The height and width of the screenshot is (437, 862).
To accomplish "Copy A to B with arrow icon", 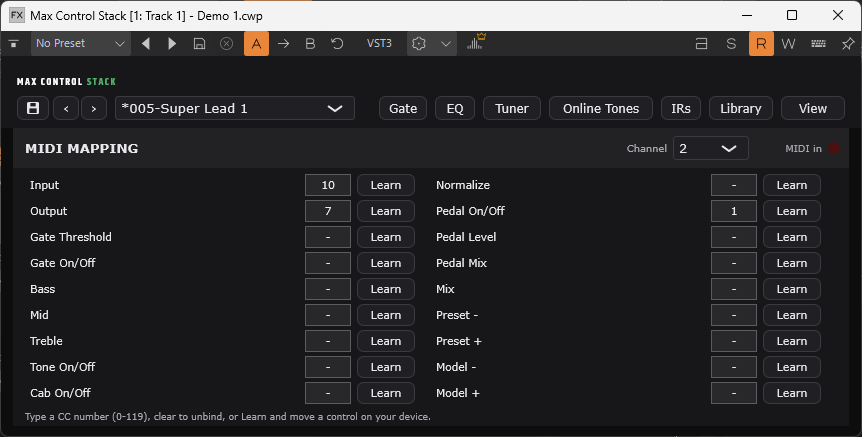I will point(284,43).
